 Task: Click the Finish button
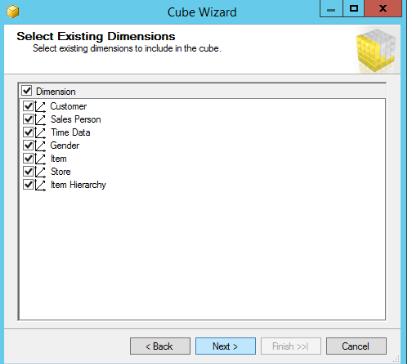[x=291, y=346]
